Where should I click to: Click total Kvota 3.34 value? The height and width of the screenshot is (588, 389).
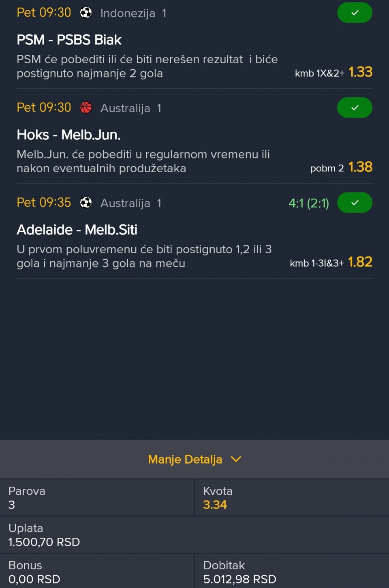(215, 505)
